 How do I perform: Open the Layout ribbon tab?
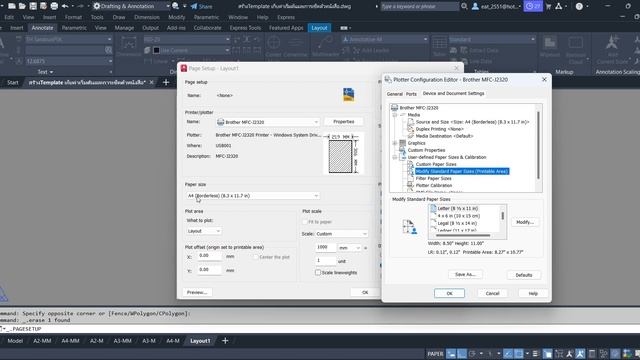pyautogui.click(x=319, y=28)
